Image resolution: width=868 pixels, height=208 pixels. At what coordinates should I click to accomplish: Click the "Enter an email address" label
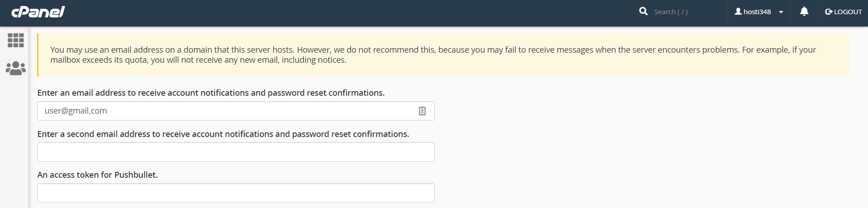pyautogui.click(x=211, y=93)
